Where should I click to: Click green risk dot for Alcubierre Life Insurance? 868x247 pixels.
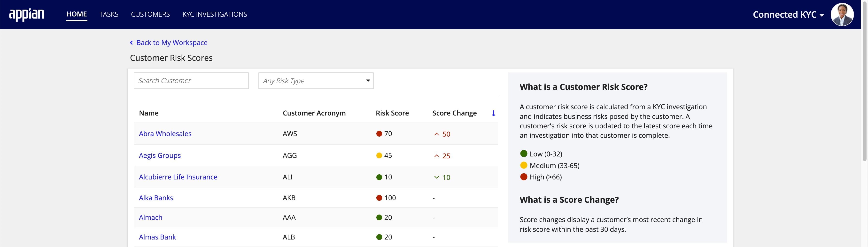379,177
